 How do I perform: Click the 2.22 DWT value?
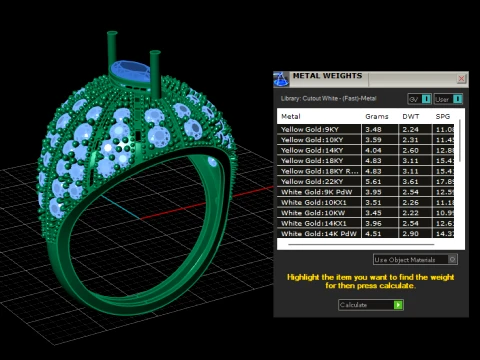pyautogui.click(x=410, y=213)
